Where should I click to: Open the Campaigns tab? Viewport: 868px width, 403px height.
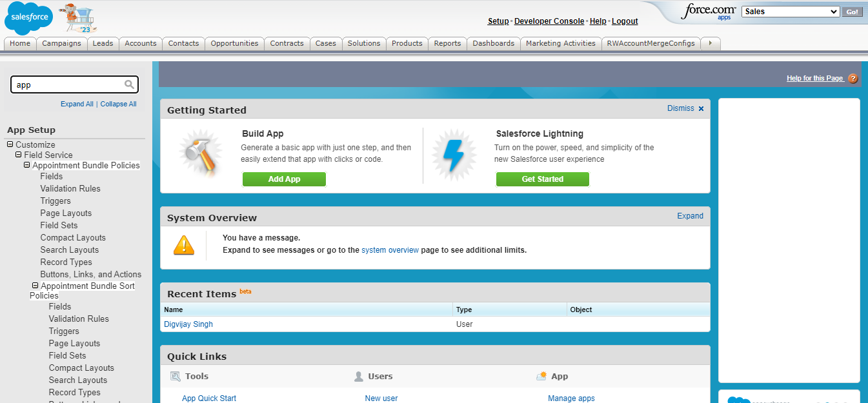(62, 43)
